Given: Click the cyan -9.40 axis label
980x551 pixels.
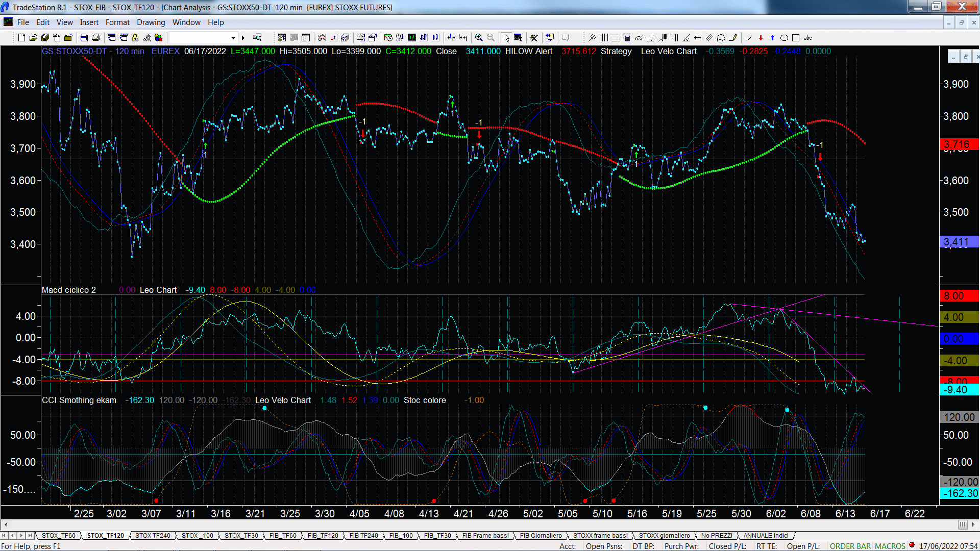Looking at the screenshot, I should coord(959,390).
